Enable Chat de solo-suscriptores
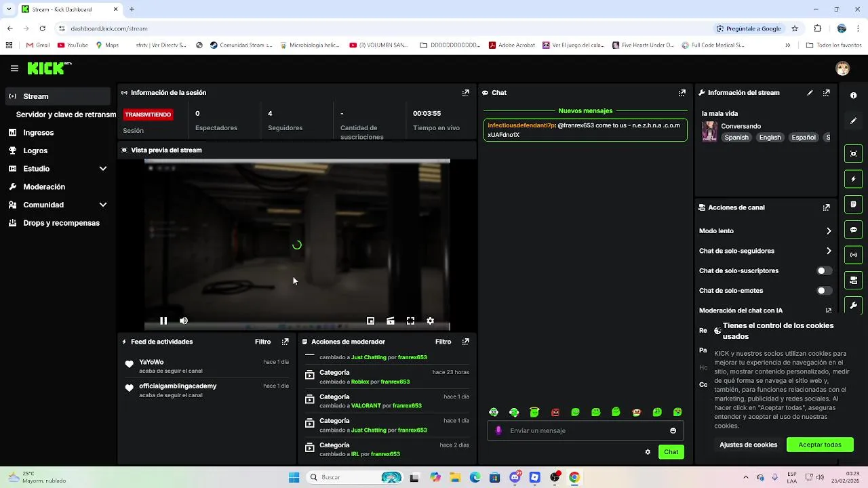 (x=824, y=270)
